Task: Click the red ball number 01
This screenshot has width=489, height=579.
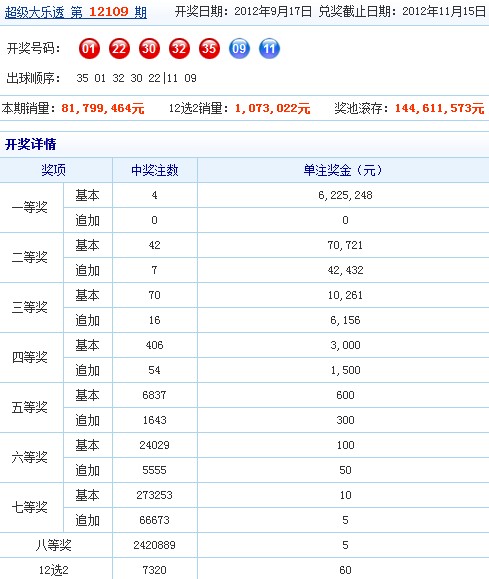Action: [x=89, y=48]
